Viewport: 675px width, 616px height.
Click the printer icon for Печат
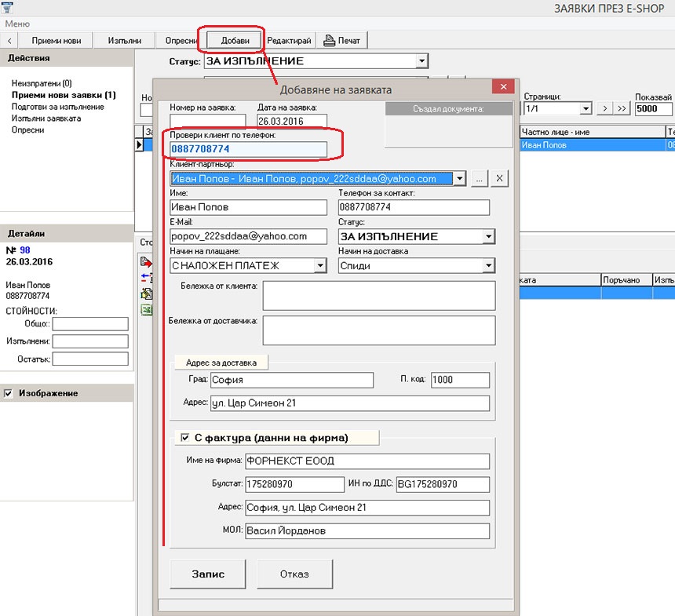click(x=329, y=41)
